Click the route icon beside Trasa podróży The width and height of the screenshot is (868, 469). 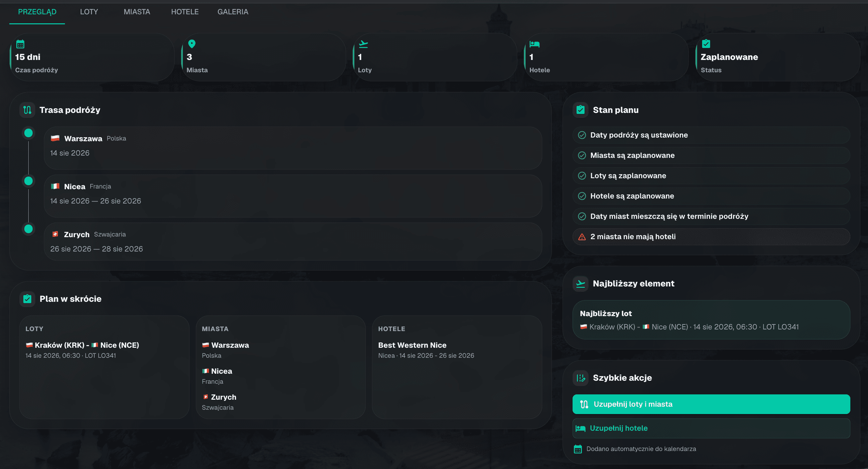pos(27,110)
